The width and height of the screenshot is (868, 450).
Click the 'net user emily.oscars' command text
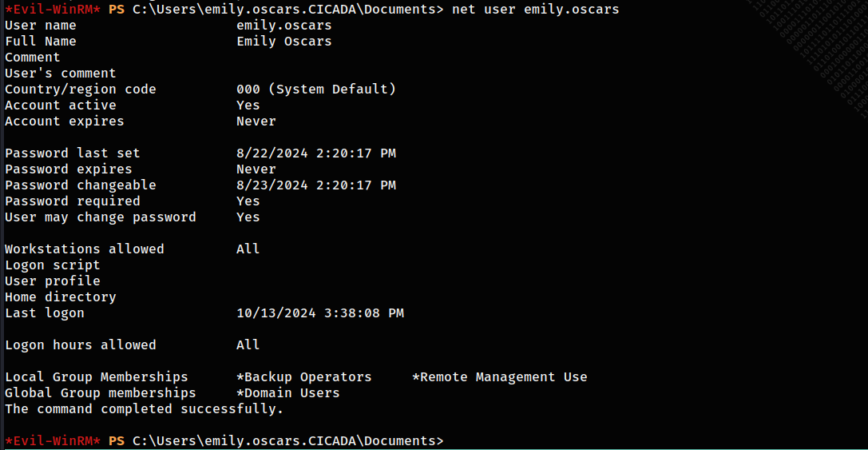tap(535, 10)
